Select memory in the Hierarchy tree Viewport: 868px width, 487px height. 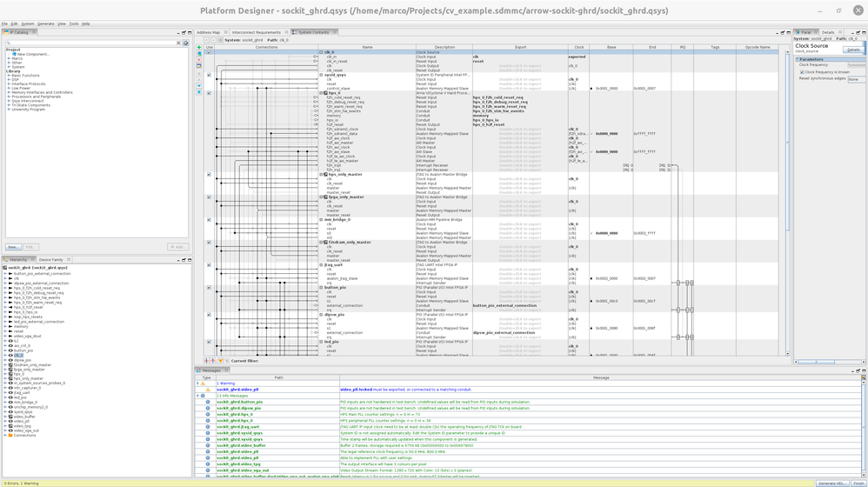point(19,327)
